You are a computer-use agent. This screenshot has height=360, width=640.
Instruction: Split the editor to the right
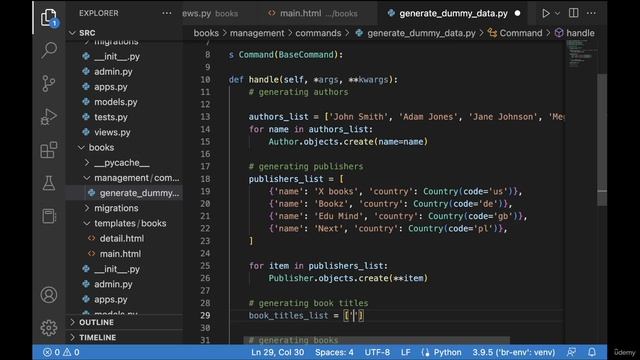573,13
